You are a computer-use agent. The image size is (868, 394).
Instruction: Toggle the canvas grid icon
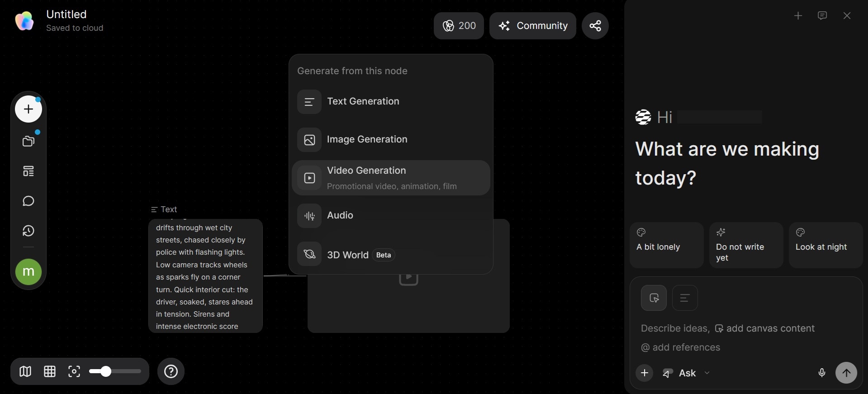(x=50, y=371)
